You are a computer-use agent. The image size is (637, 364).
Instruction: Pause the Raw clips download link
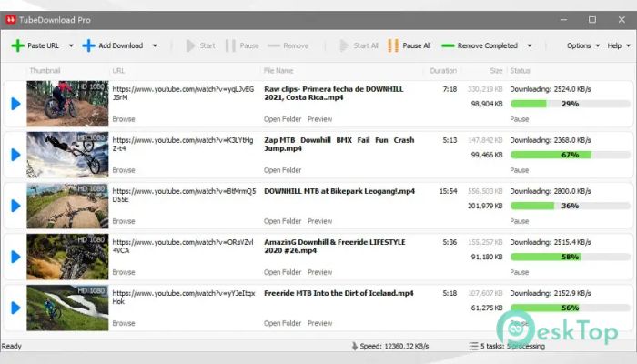pos(520,119)
